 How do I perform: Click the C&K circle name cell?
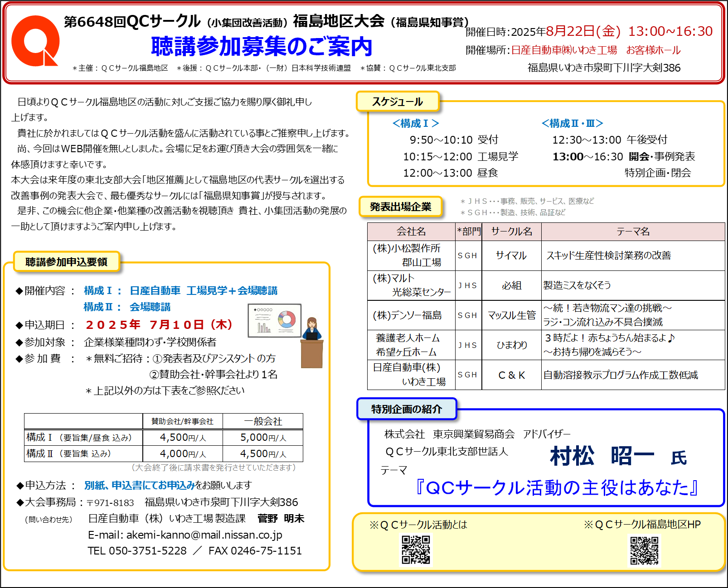point(512,375)
